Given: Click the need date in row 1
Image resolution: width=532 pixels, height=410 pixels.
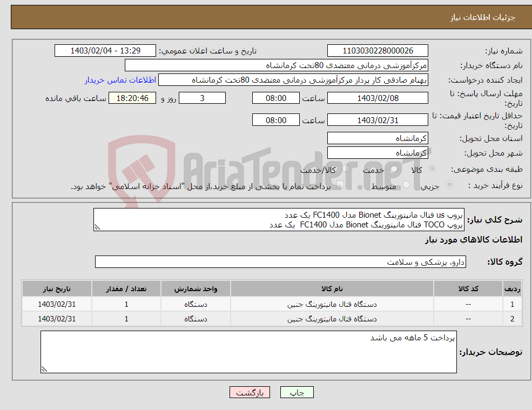Looking at the screenshot, I should [x=57, y=304].
